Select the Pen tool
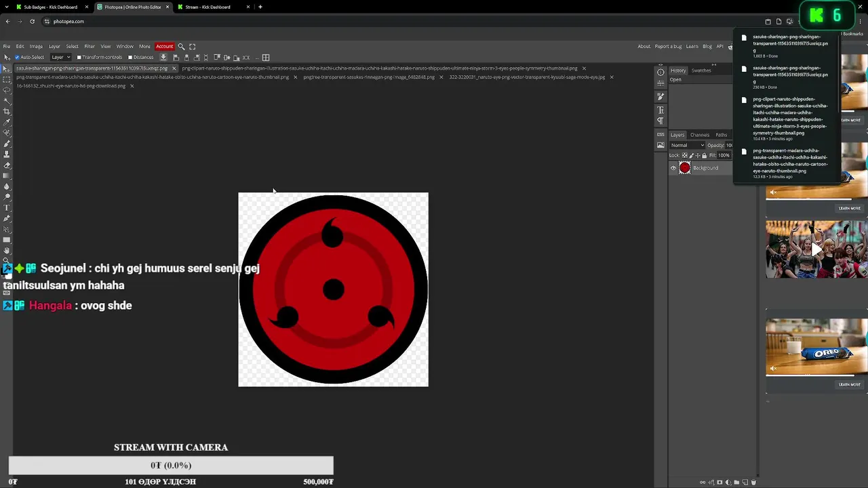The height and width of the screenshot is (488, 868). 7,218
